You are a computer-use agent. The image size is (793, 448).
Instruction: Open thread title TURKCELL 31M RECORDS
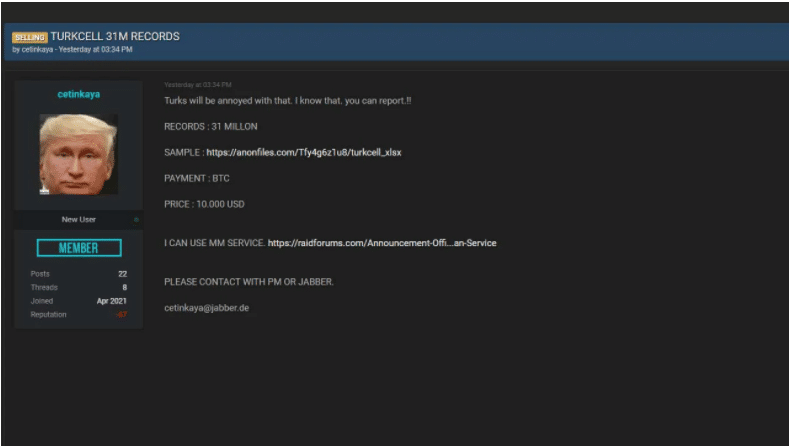coord(115,36)
